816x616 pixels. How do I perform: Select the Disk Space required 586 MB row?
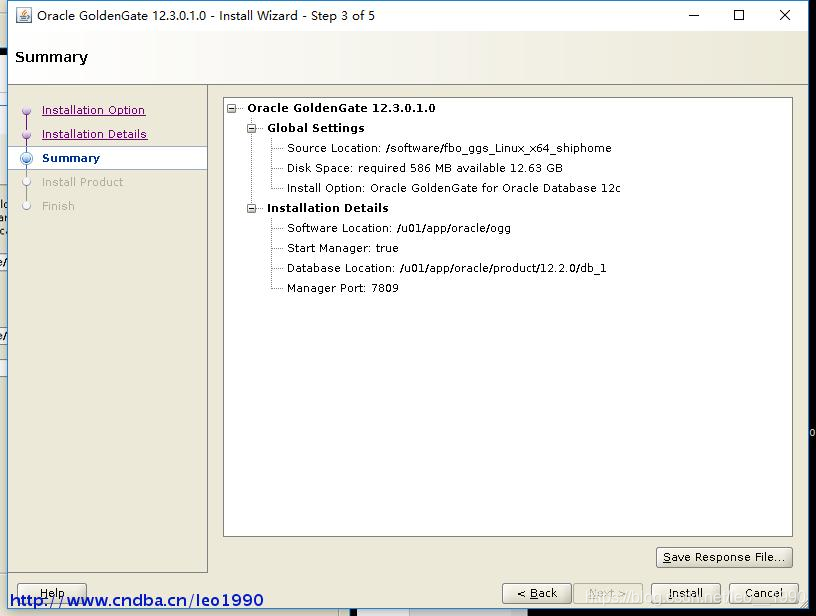pyautogui.click(x=425, y=168)
